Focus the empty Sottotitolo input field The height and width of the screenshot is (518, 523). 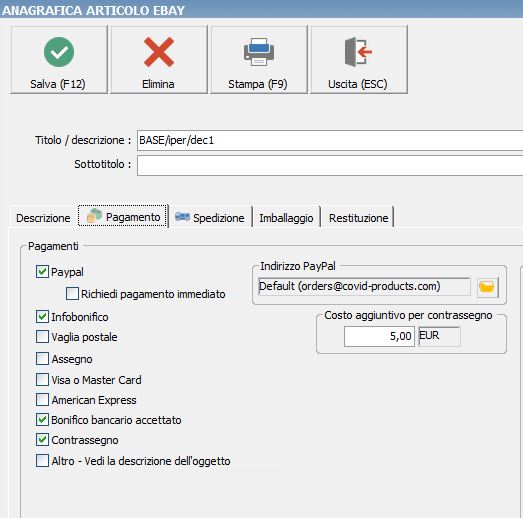point(330,165)
